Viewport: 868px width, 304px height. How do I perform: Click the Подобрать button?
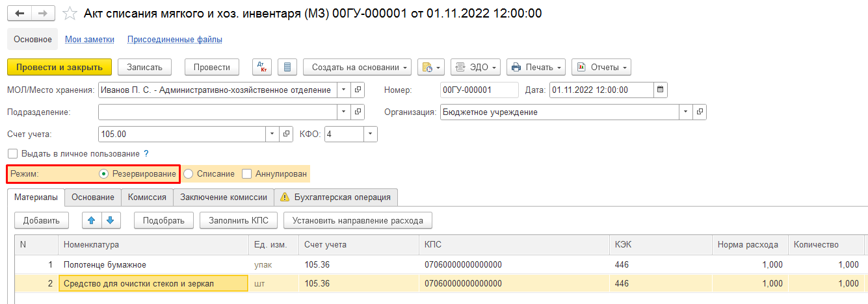(x=164, y=221)
